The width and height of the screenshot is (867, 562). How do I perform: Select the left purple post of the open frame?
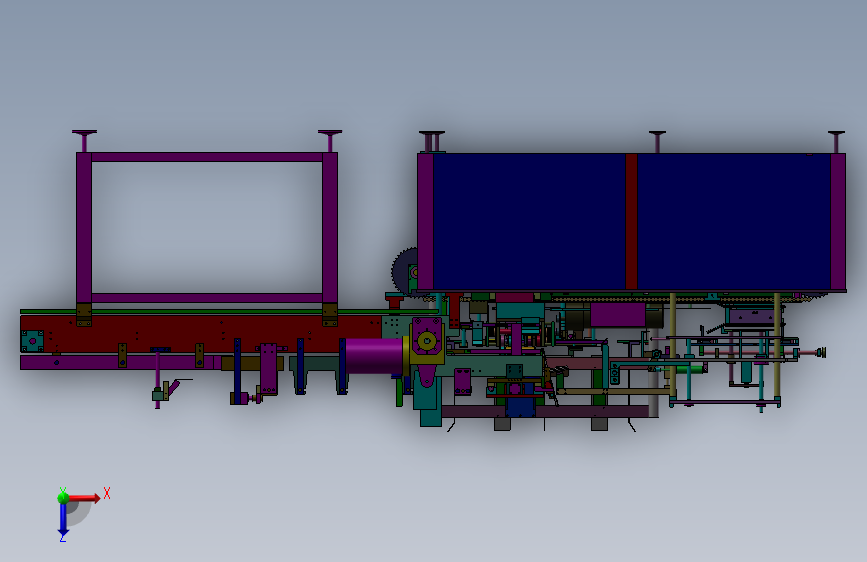tap(84, 228)
